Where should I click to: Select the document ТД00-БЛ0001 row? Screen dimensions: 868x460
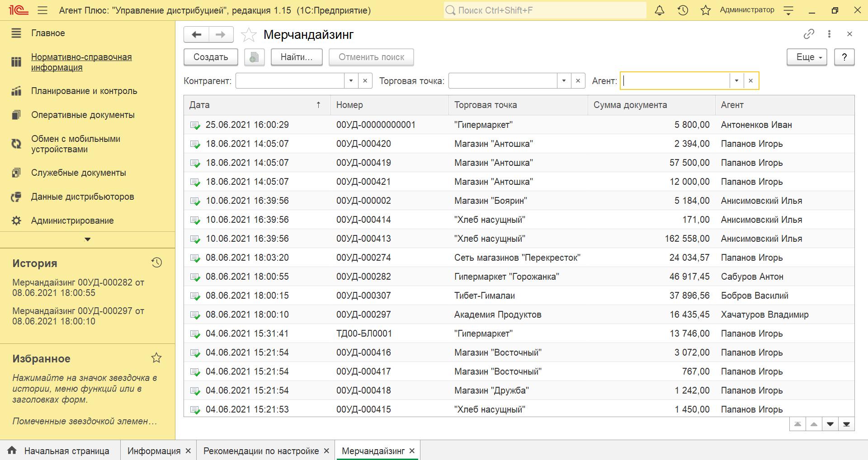[519, 333]
